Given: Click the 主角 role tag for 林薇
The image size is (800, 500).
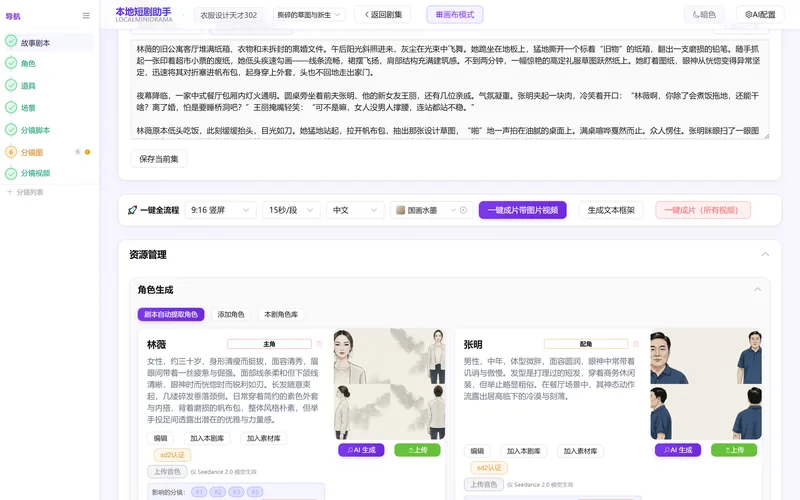Looking at the screenshot, I should click(269, 344).
